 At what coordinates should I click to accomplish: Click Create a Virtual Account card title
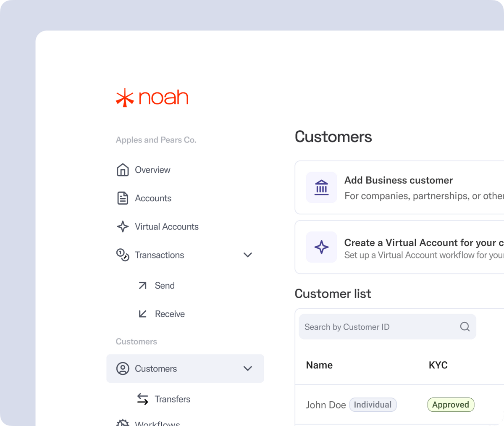click(x=424, y=243)
